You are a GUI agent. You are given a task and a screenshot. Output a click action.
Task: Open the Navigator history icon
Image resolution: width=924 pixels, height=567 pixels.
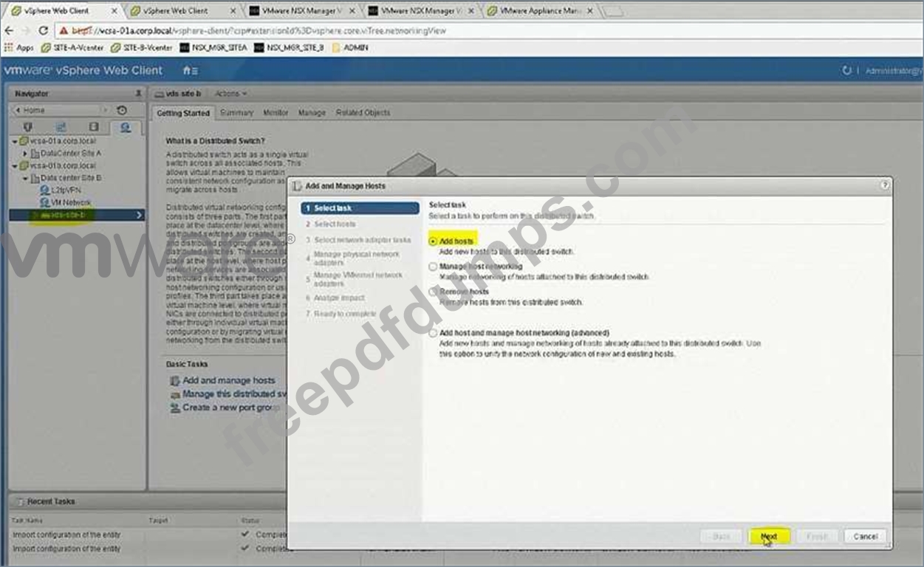[x=123, y=110]
